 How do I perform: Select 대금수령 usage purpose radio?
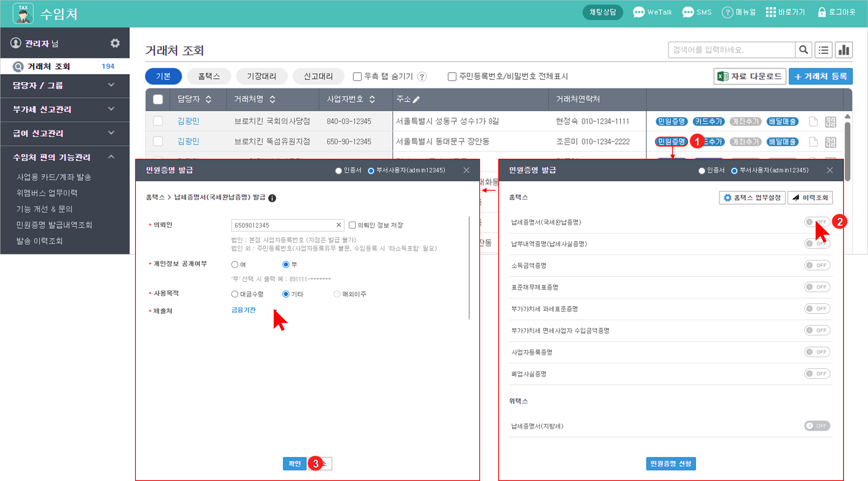coord(235,294)
